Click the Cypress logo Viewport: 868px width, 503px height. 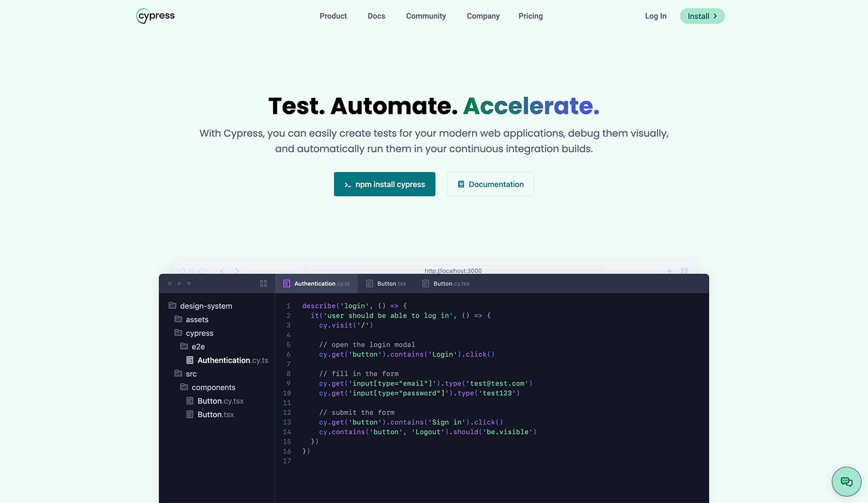[155, 16]
